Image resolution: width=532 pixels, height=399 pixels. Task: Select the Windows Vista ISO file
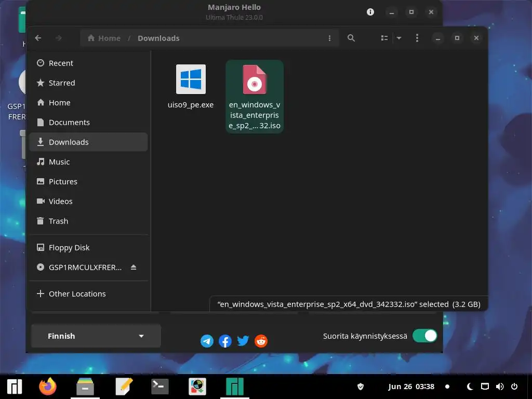(255, 97)
